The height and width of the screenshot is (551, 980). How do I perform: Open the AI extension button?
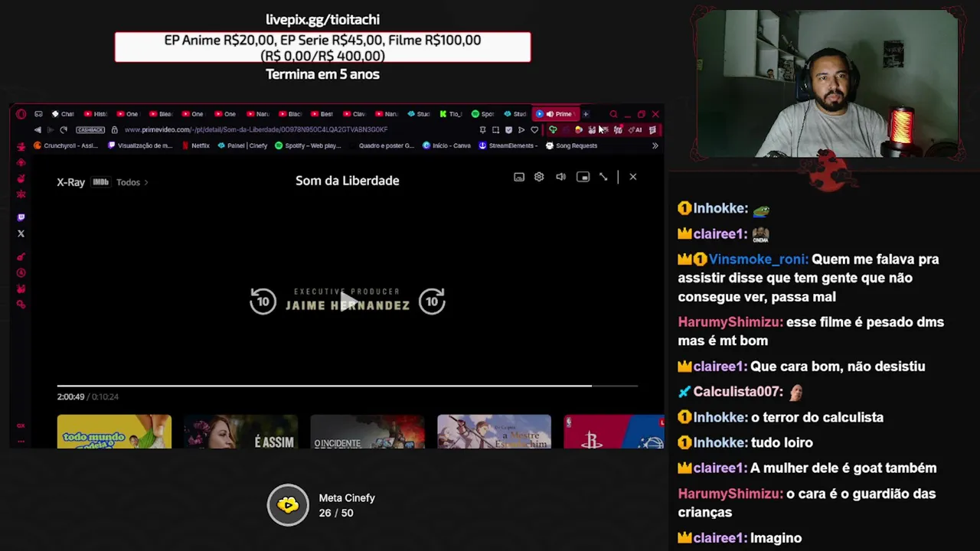coord(636,130)
